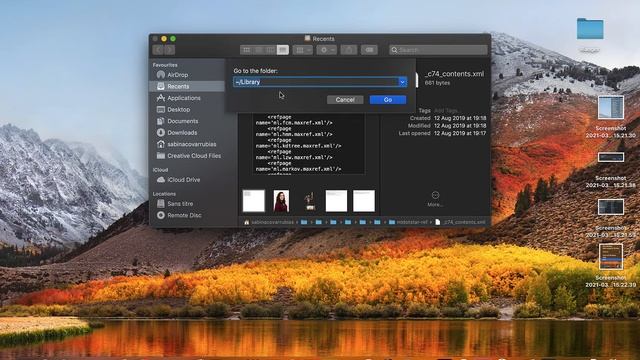The height and width of the screenshot is (360, 640).
Task: Go back with the Finder back arrow
Action: tap(158, 50)
